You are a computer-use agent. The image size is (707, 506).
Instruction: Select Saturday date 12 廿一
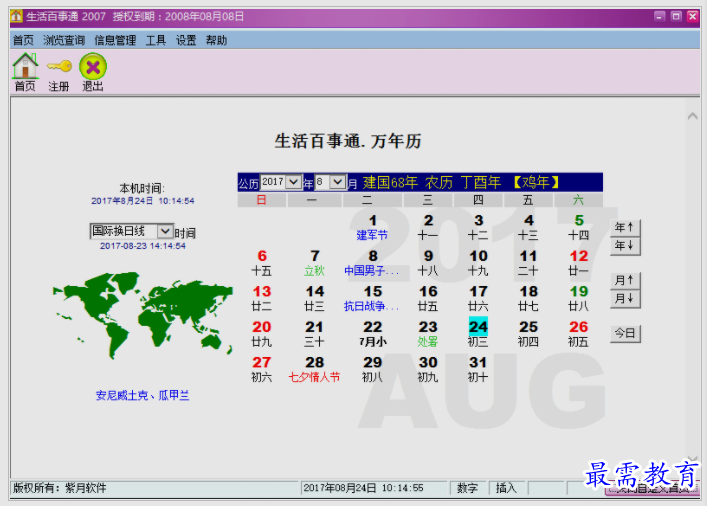pyautogui.click(x=578, y=262)
